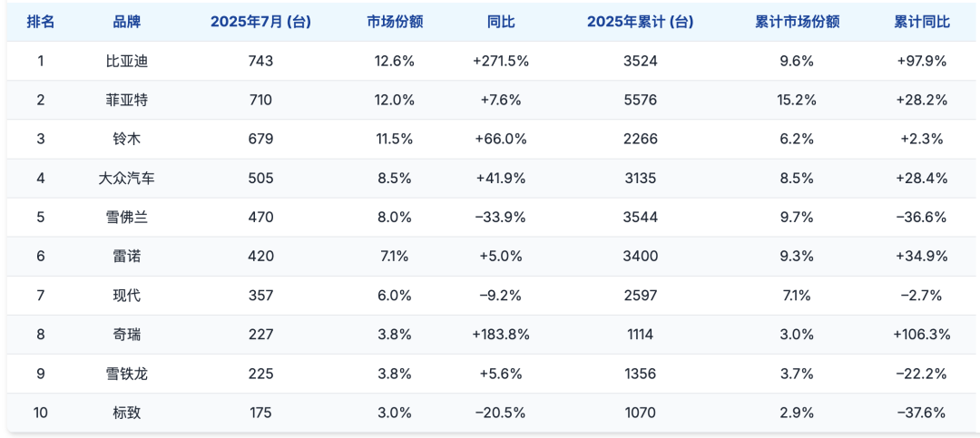Click the +271.5% year-over-year value
Image resolution: width=980 pixels, height=438 pixels.
pos(501,62)
